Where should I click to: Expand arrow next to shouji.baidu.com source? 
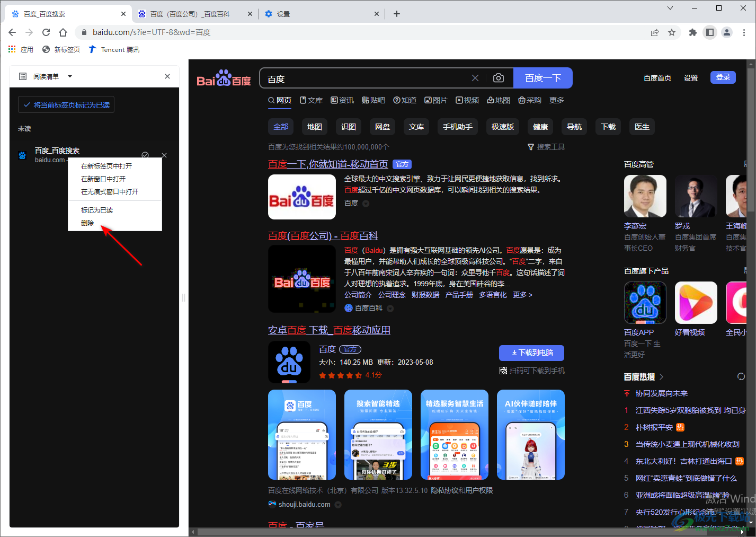[338, 505]
